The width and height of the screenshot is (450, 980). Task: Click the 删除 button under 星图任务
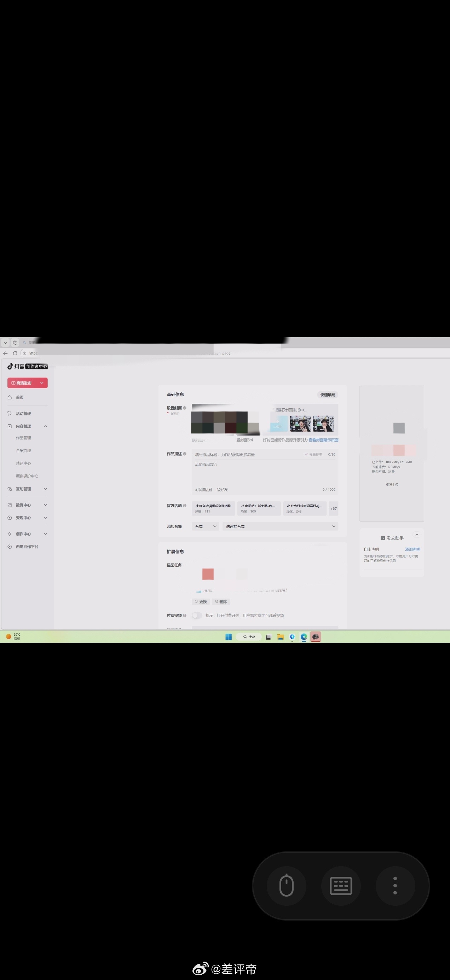pos(221,601)
